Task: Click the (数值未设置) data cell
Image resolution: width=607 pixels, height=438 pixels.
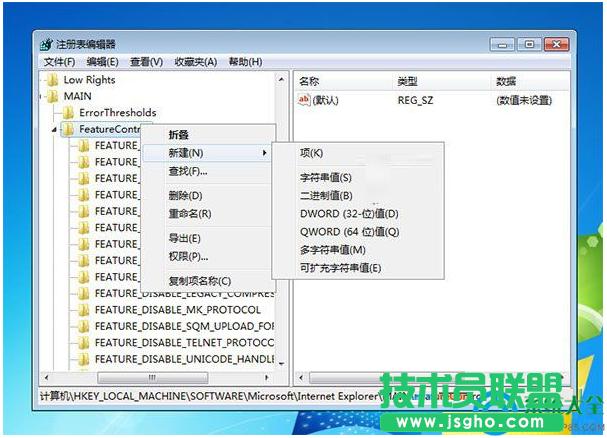Action: (x=524, y=101)
